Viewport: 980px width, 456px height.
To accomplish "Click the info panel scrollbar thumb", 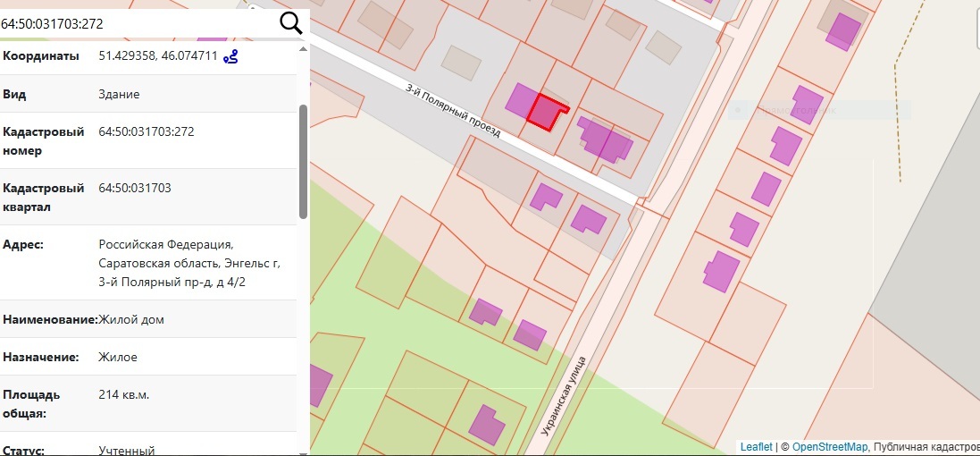I will (303, 161).
